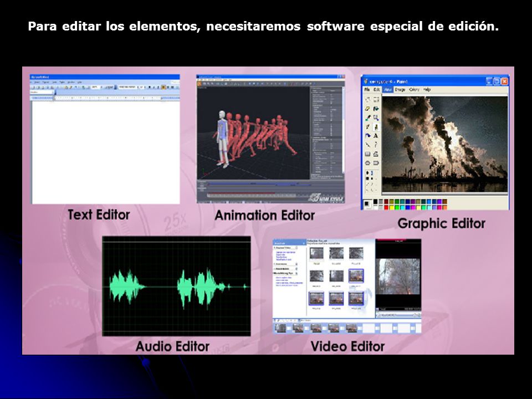
Task: Pick the brown swatch in Paint palette
Action: [445, 202]
